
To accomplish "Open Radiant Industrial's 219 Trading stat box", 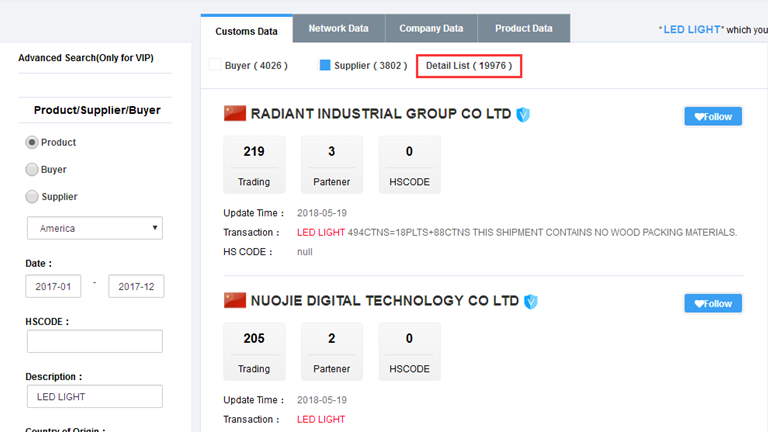I will pyautogui.click(x=253, y=165).
